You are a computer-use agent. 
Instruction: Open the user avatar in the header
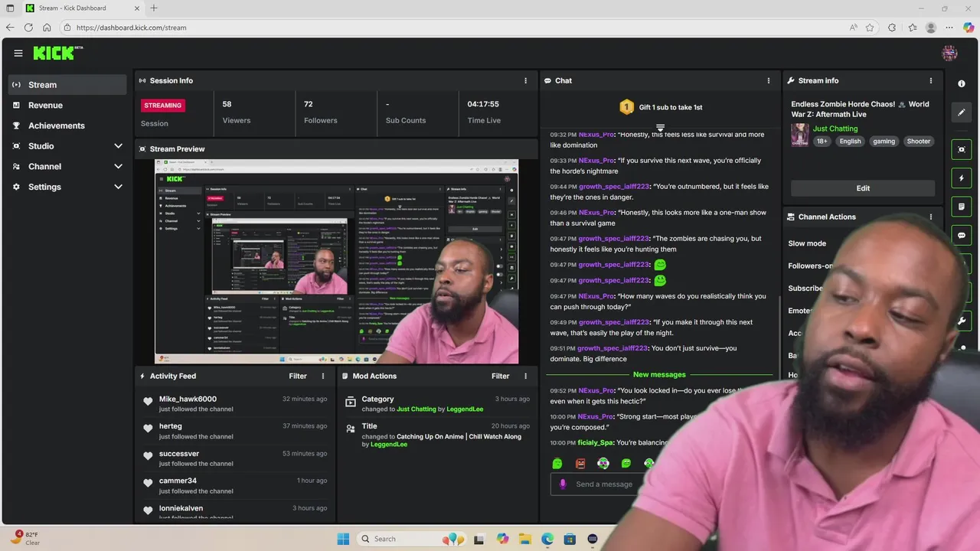point(949,53)
